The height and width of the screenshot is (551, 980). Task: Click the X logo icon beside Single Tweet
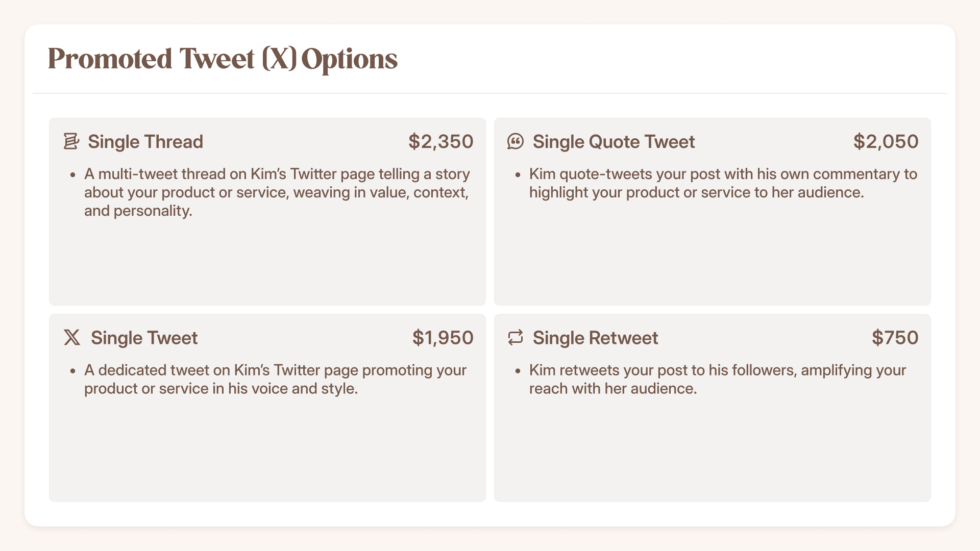pos(72,337)
